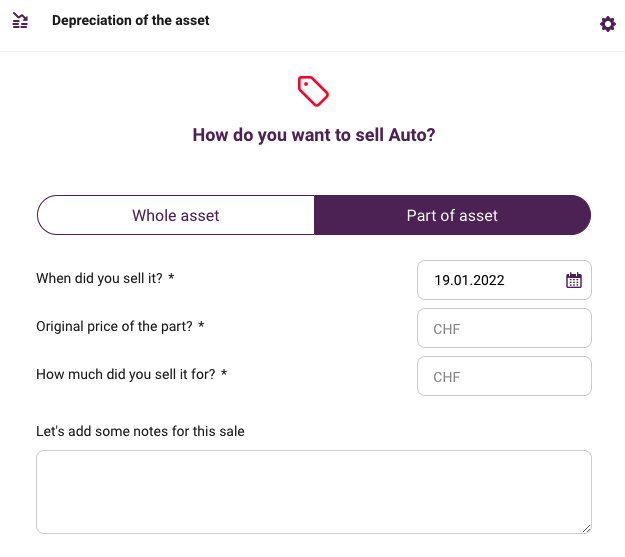The height and width of the screenshot is (557, 625).
Task: Click the asterisk after "How much did you sell it for?"
Action: pyautogui.click(x=224, y=372)
